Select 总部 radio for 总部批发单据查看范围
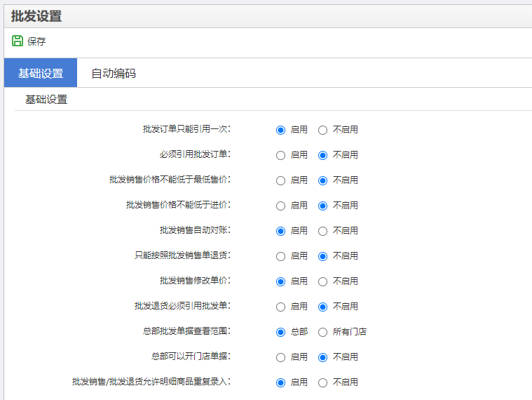This screenshot has height=400, width=532. click(x=280, y=332)
